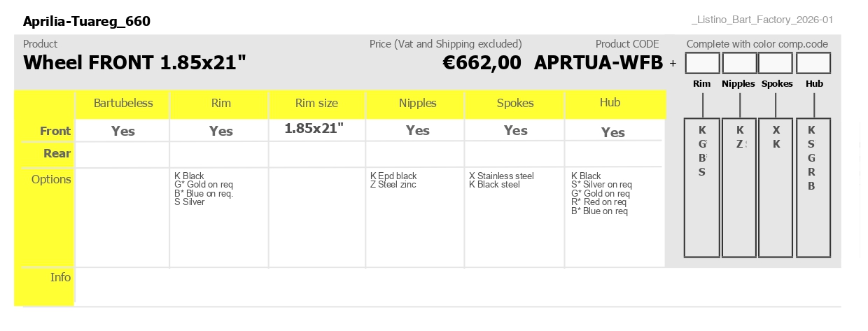Click the Rim codes list box
868x331 pixels.
pos(702,188)
